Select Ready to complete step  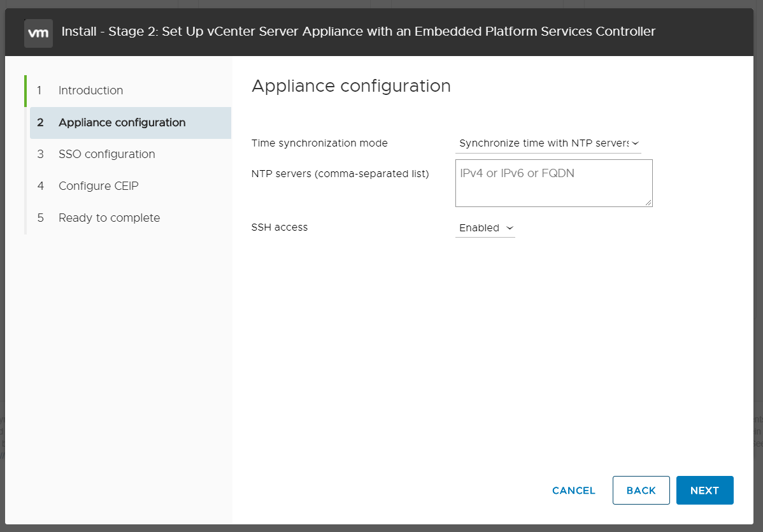pyautogui.click(x=109, y=218)
